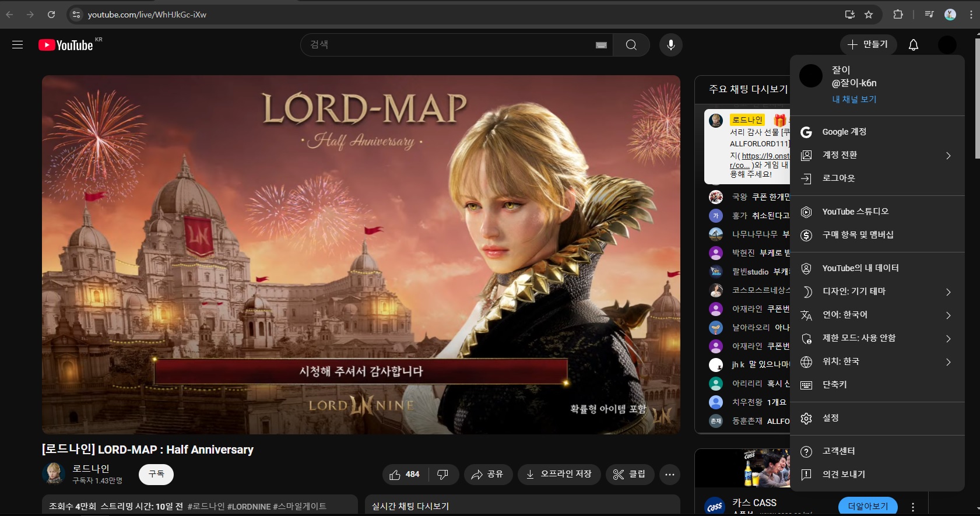
Task: View site information icon in address bar
Action: (x=76, y=15)
